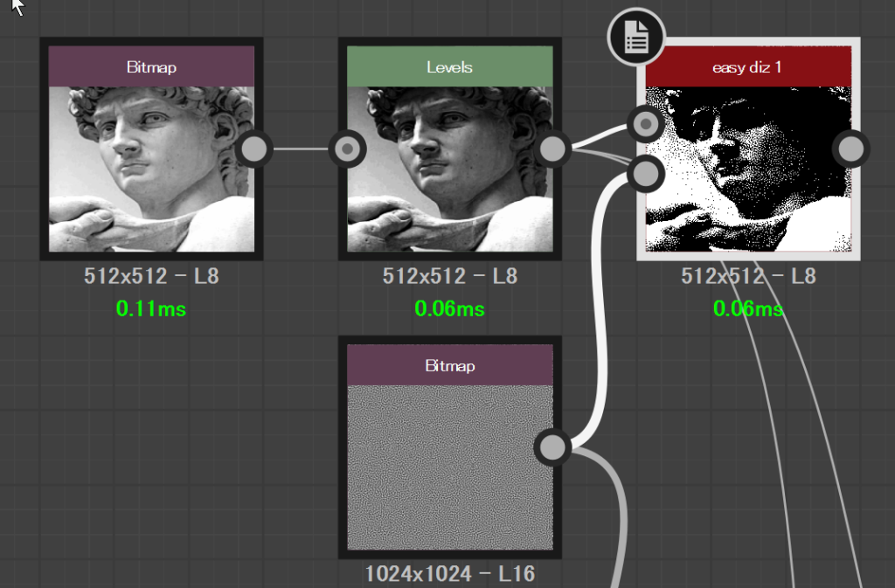Click the easy diz 1 output connector
Screen dimensions: 895x588
tap(851, 149)
